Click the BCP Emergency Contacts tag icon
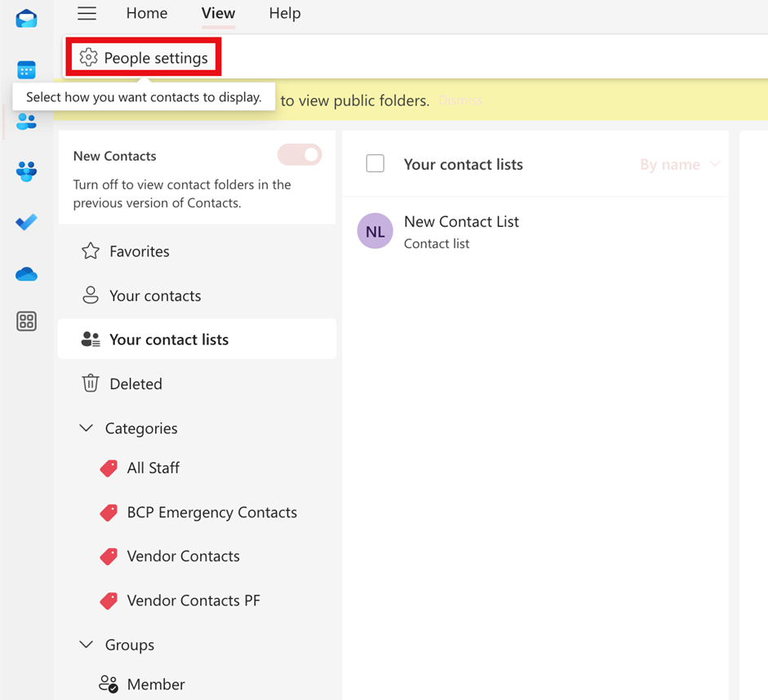Screen dimensions: 768x700 (x=109, y=512)
